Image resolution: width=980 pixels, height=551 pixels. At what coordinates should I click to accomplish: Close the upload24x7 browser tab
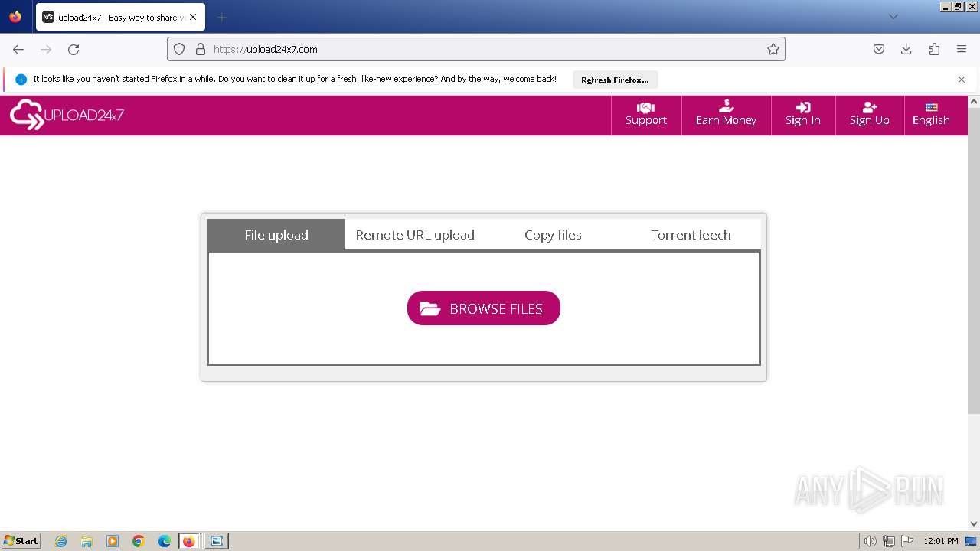(193, 17)
